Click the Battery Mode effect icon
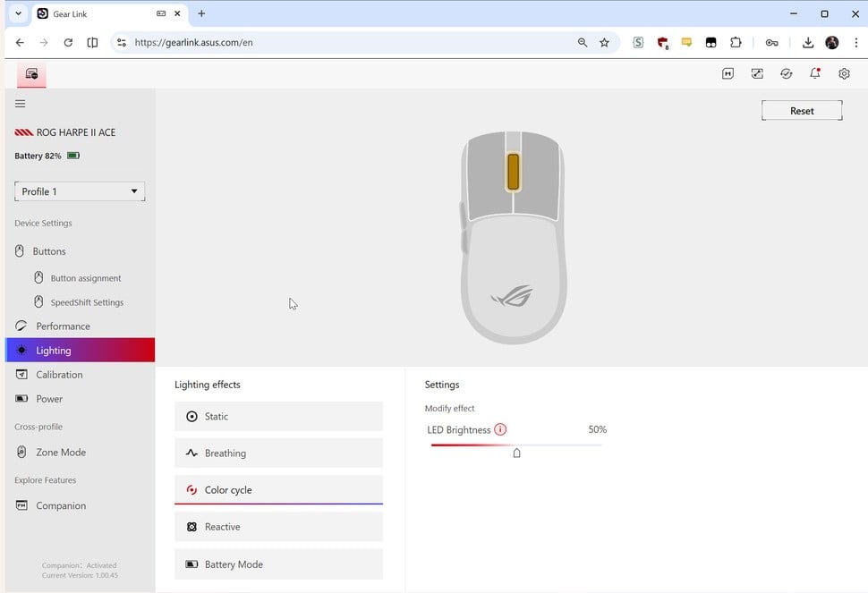Image resolution: width=868 pixels, height=593 pixels. click(x=191, y=564)
